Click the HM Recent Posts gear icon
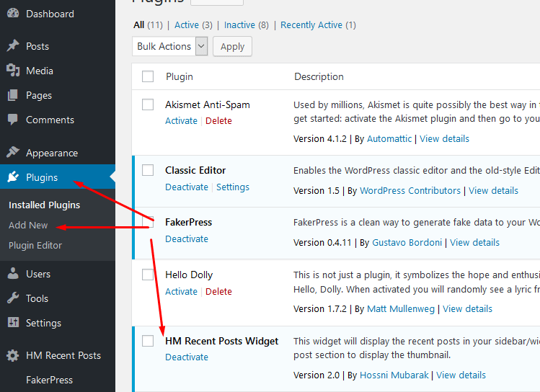The image size is (540, 392). tap(13, 355)
